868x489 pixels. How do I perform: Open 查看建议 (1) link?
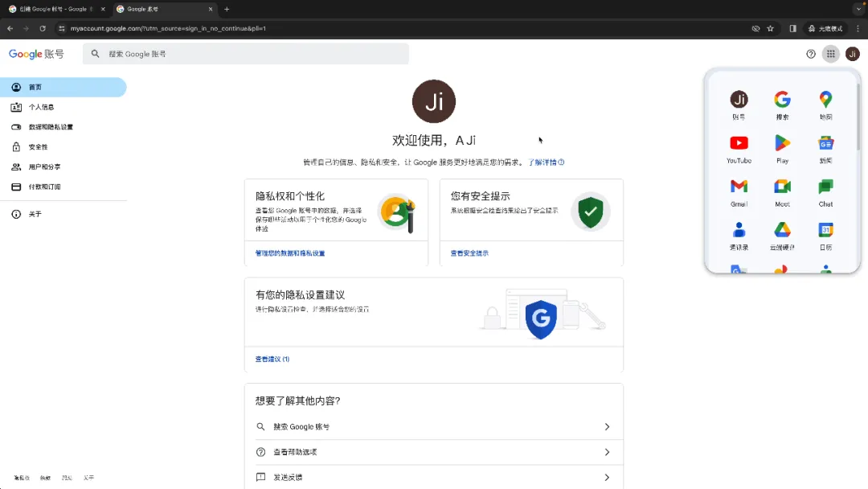pos(272,359)
